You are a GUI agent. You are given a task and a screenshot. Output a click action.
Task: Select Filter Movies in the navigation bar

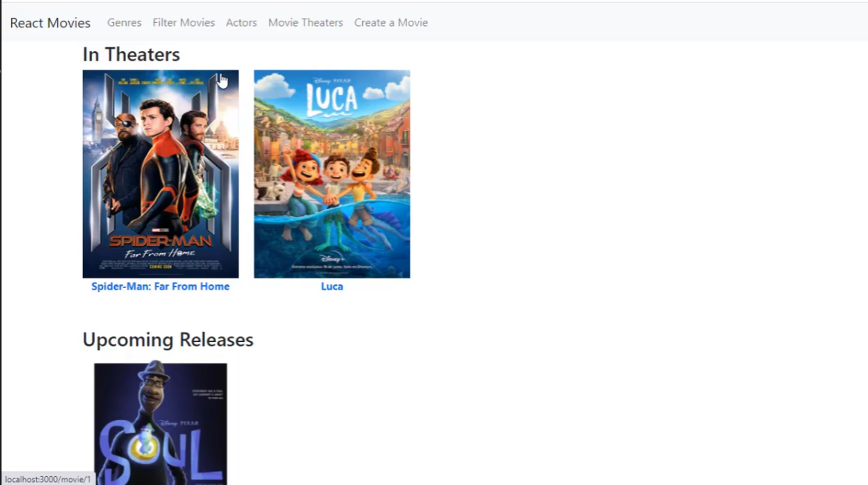tap(183, 22)
